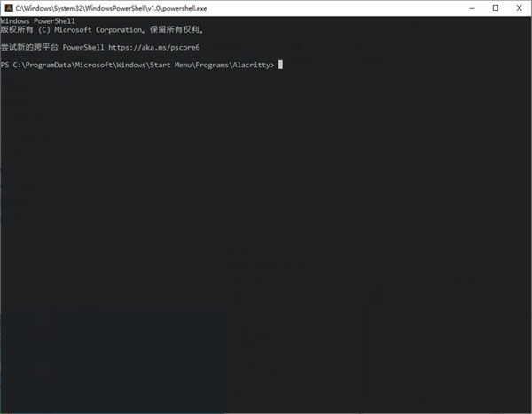
Task: Close the powershell.exe window
Action: click(520, 7)
